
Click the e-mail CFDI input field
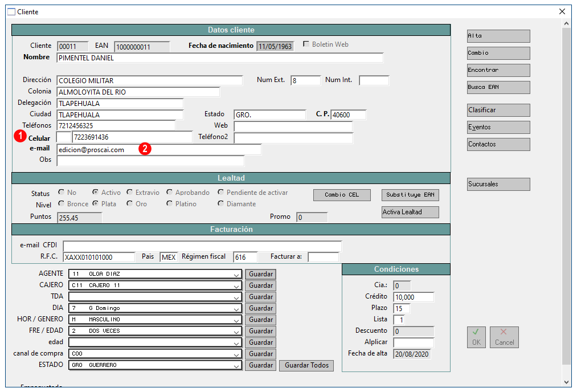(202, 246)
